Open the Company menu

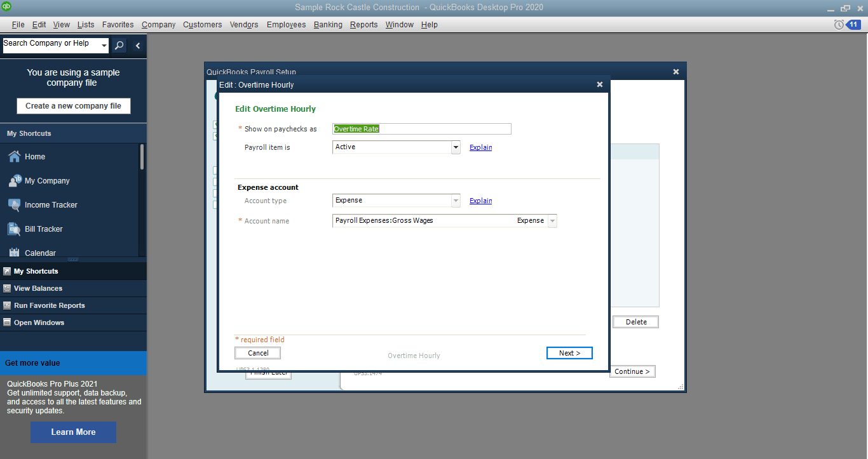159,25
